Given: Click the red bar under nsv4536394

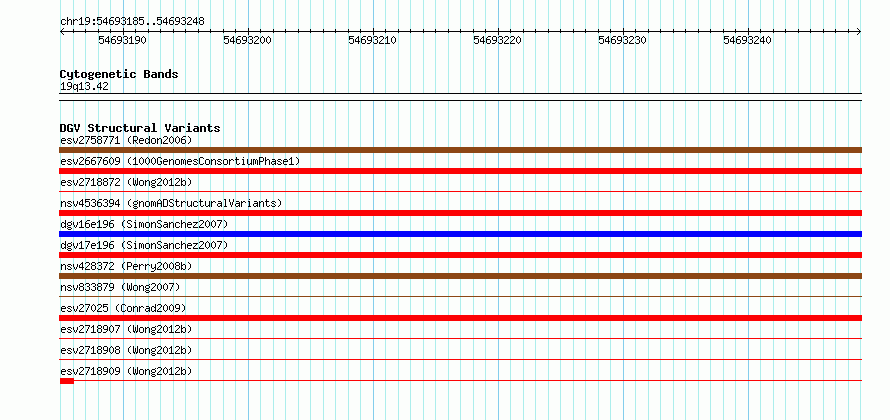Looking at the screenshot, I should click(461, 213).
